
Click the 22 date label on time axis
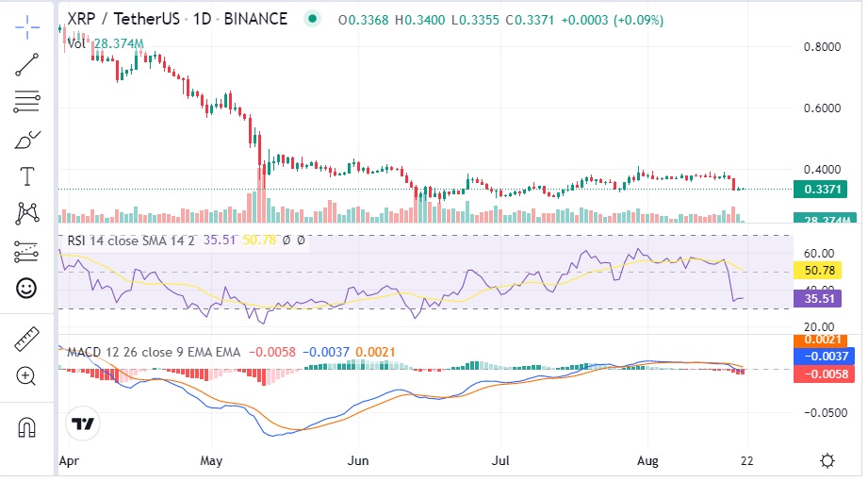(x=746, y=461)
